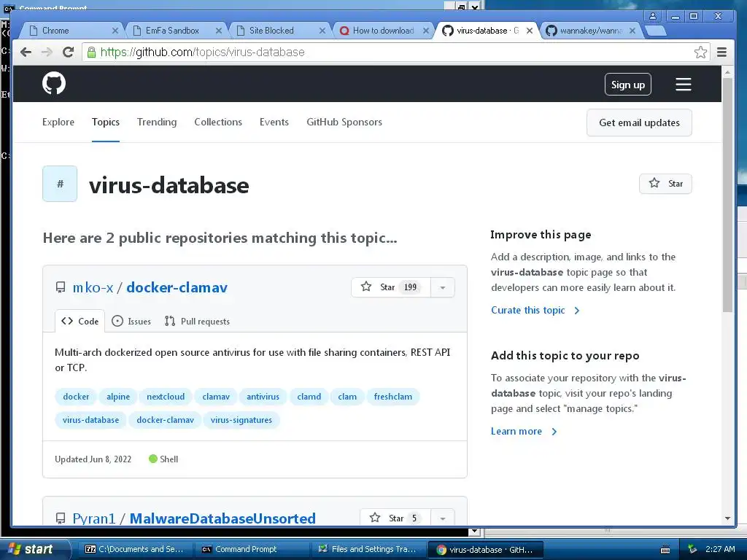Bookmark page with the address bar star
The height and width of the screenshot is (560, 747).
coord(700,52)
